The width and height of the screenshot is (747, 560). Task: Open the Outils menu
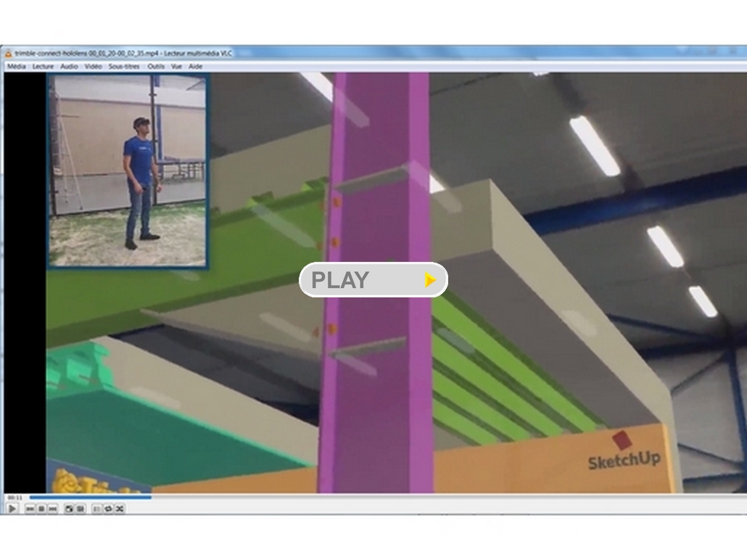tap(156, 67)
